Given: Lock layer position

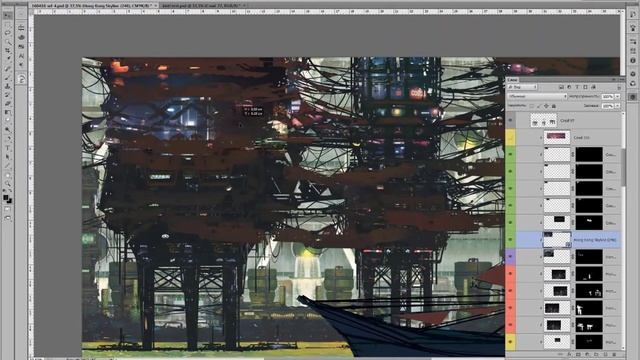Looking at the screenshot, I should [x=547, y=106].
